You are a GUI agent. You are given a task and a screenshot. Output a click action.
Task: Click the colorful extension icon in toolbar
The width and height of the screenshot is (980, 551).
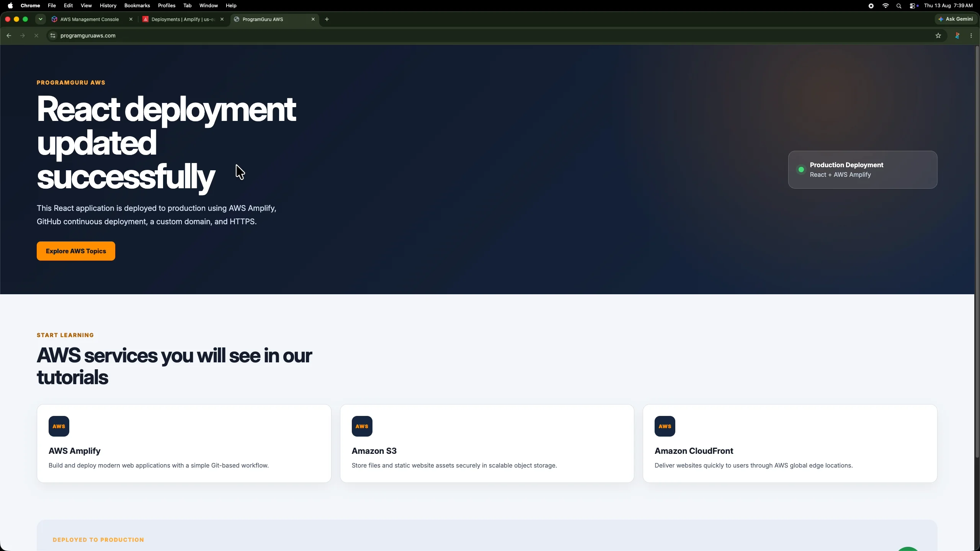pos(957,36)
